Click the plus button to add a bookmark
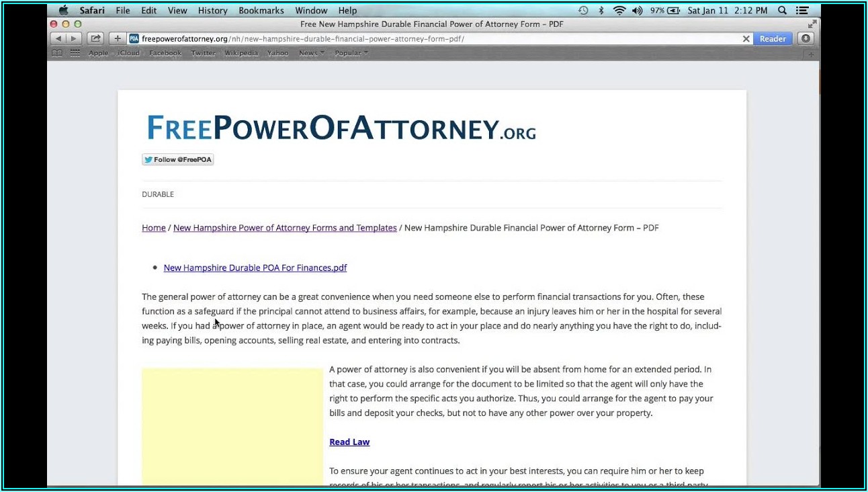Image resolution: width=868 pixels, height=492 pixels. (x=118, y=39)
